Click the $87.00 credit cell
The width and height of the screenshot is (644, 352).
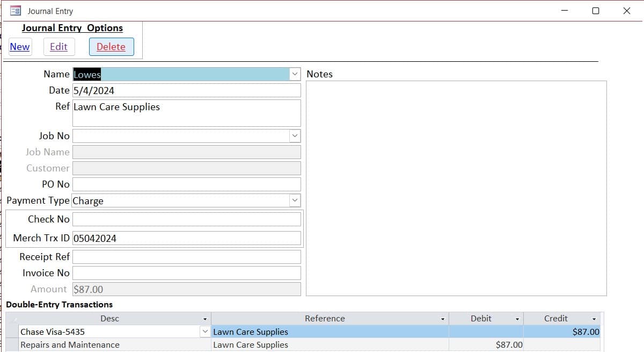[x=562, y=332]
